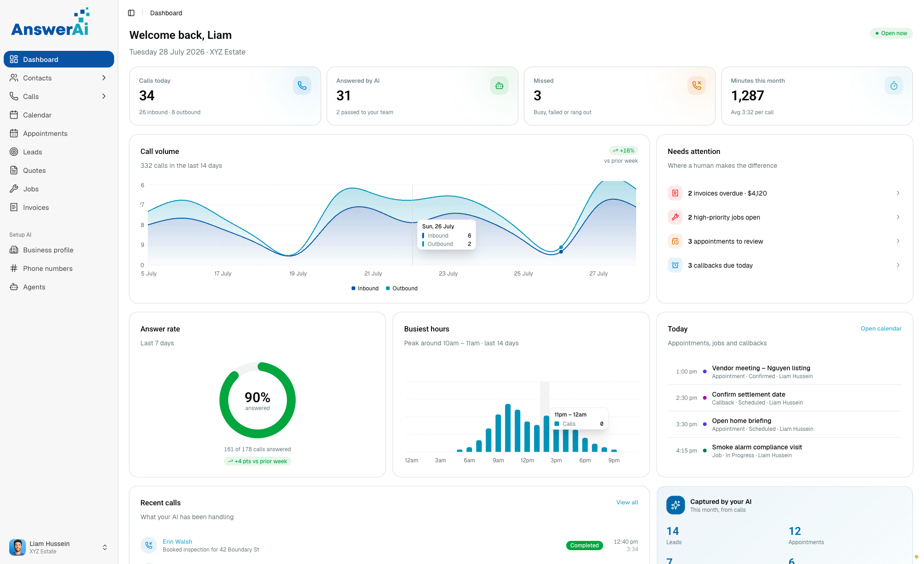924x564 pixels.
Task: Open Phone numbers setup
Action: coord(59,268)
